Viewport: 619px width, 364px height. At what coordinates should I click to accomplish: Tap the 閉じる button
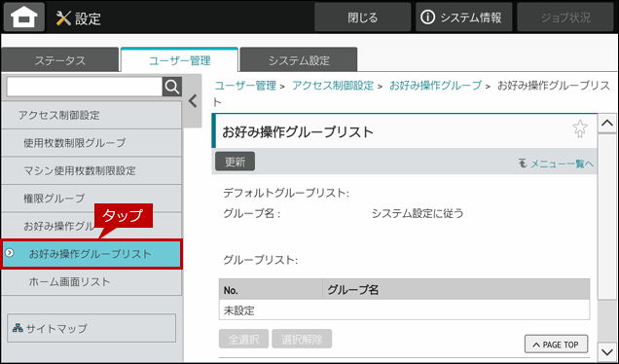(363, 18)
